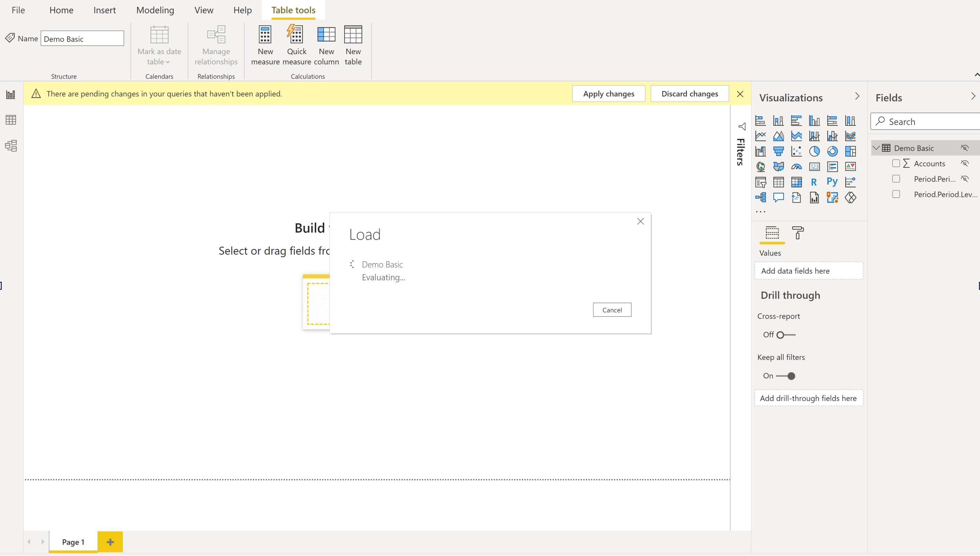Hide the Demo Basic table with eye icon
Viewport: 980px width, 556px height.
point(965,148)
